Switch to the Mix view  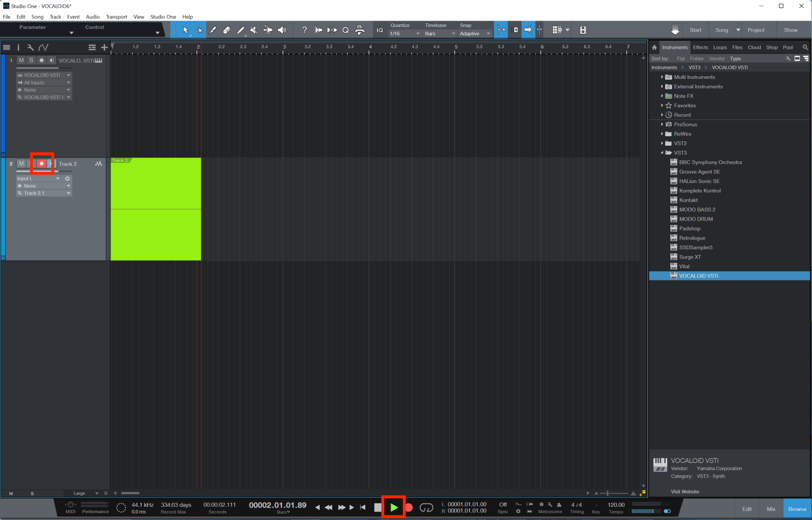771,508
